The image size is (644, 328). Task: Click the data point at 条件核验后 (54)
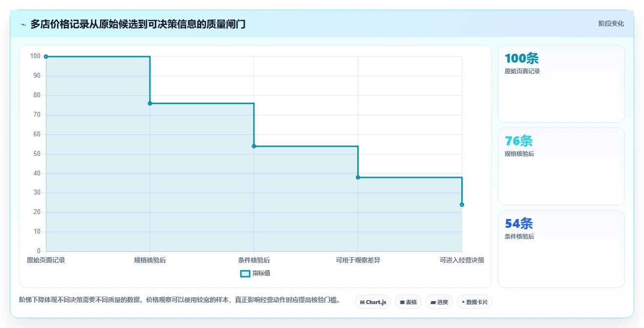[254, 146]
